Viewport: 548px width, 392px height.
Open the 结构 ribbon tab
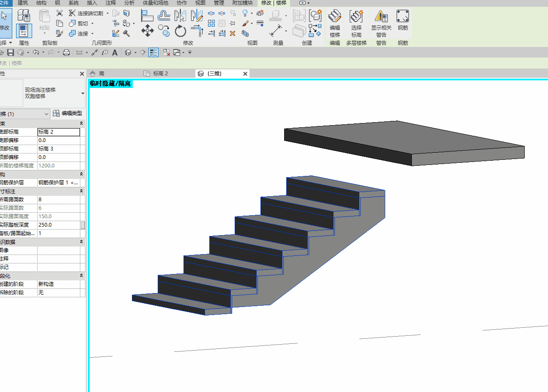pos(41,3)
